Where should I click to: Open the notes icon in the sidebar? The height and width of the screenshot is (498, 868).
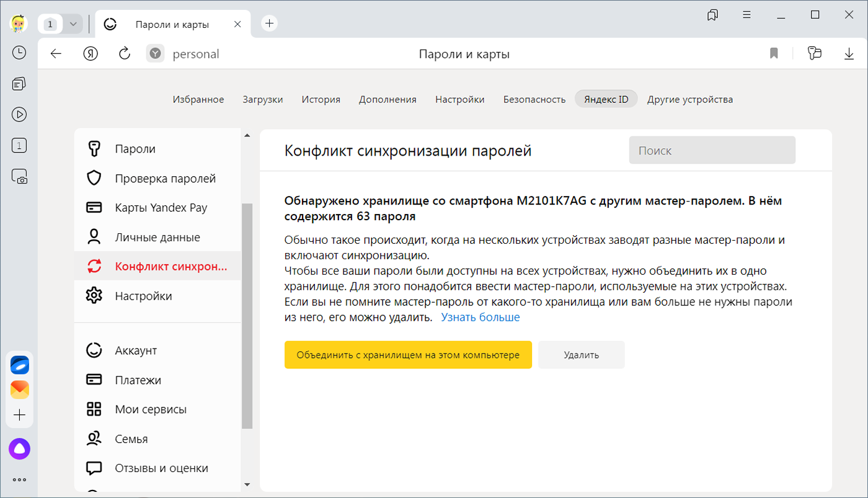pyautogui.click(x=19, y=84)
